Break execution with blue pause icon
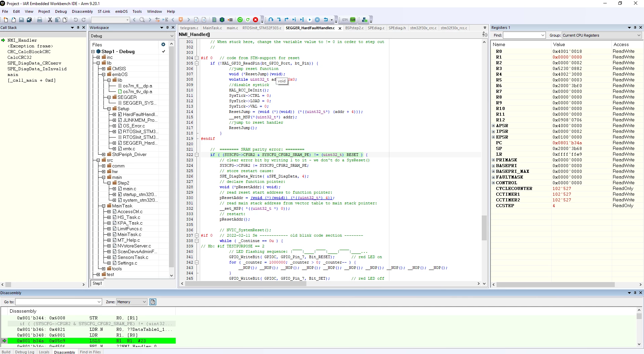644x354 pixels. coord(317,20)
